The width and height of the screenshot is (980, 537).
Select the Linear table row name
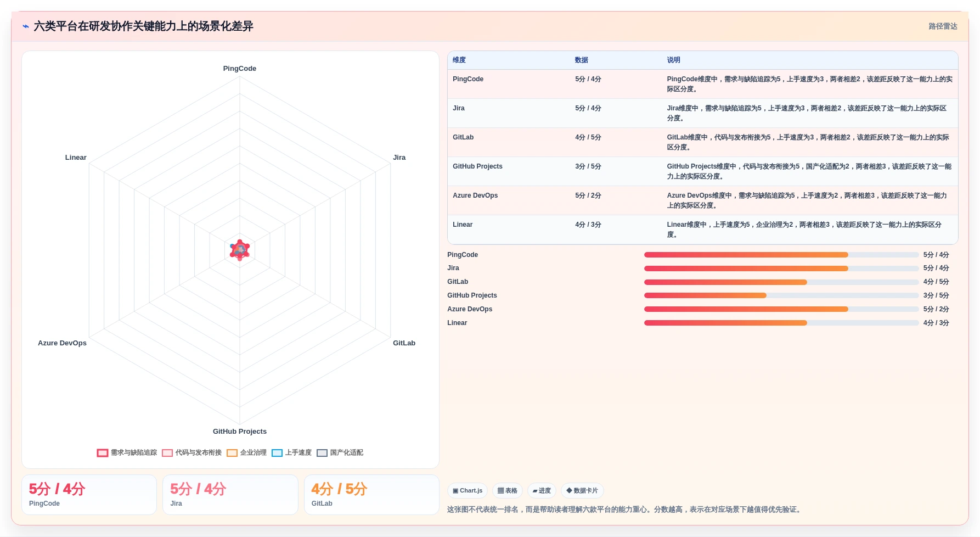pos(463,225)
